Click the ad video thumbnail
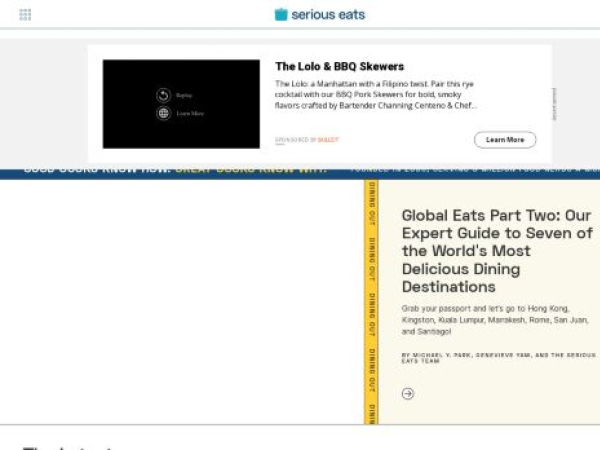The height and width of the screenshot is (450, 600). 181,104
